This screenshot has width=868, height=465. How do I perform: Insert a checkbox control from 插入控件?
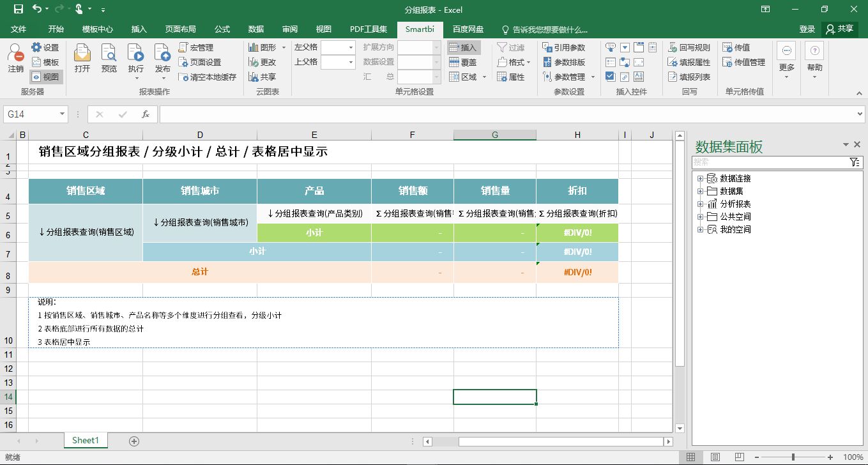[610, 77]
